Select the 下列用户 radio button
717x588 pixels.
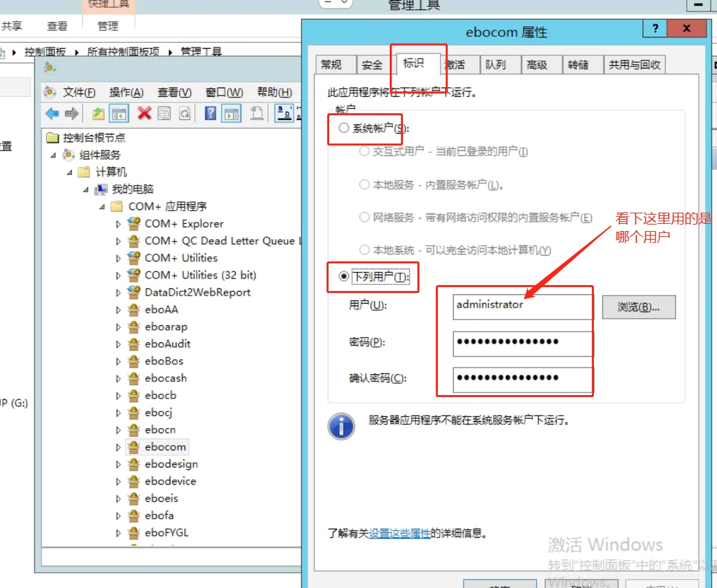344,277
